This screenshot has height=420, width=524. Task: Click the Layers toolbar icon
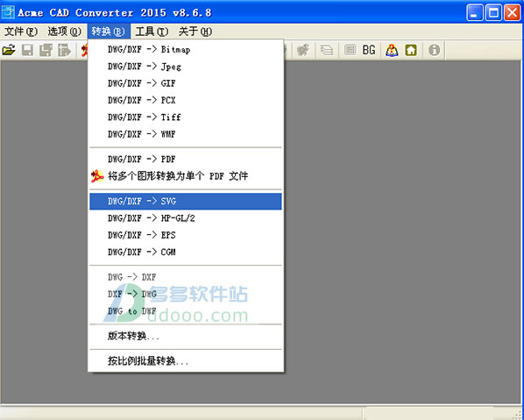(x=327, y=50)
